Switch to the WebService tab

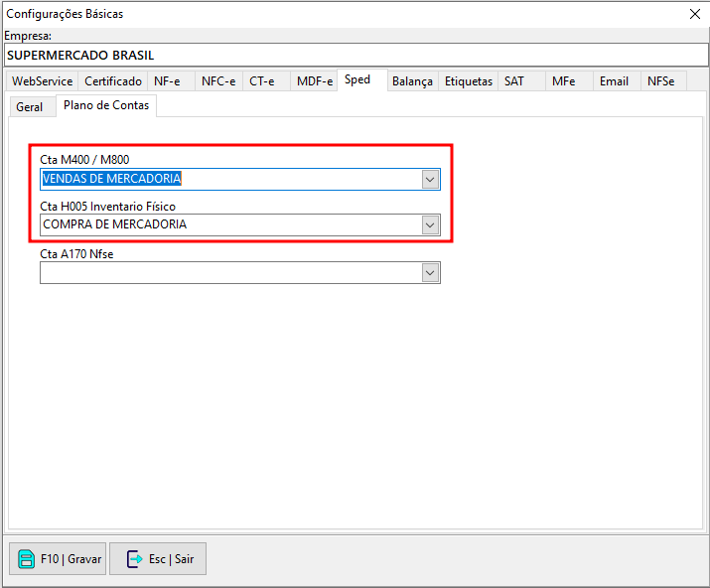point(42,81)
